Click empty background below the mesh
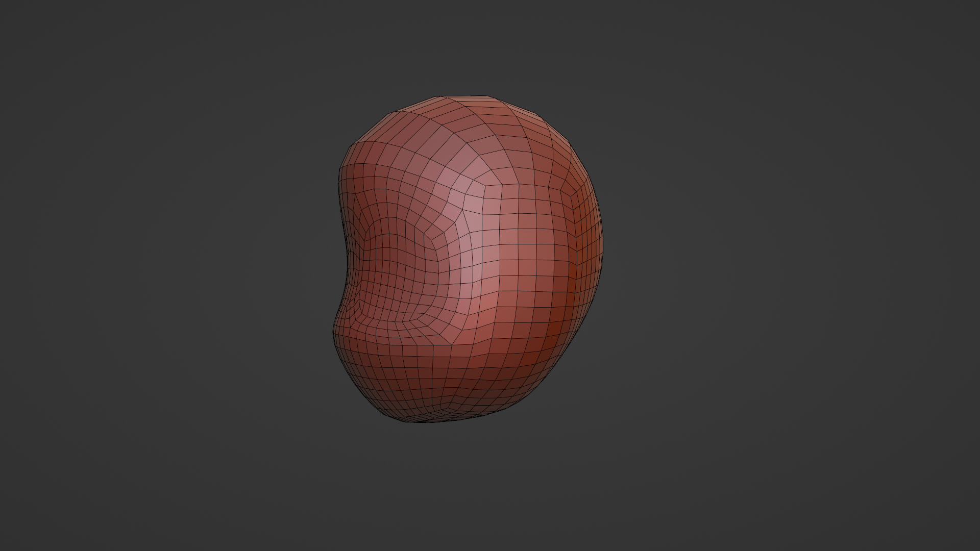980x551 pixels. pyautogui.click(x=467, y=490)
